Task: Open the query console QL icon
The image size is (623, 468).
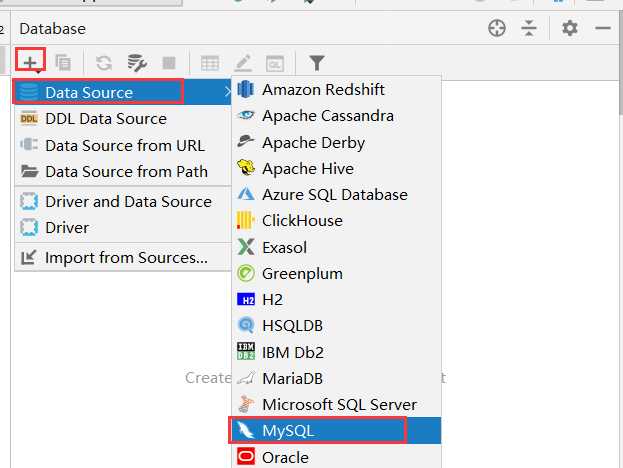Action: (x=275, y=64)
